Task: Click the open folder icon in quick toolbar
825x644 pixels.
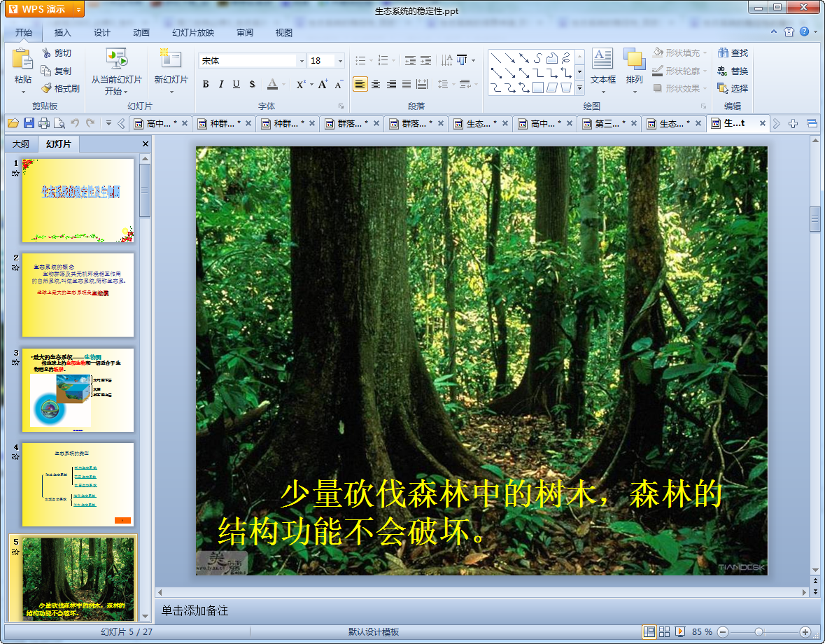Action: point(13,123)
